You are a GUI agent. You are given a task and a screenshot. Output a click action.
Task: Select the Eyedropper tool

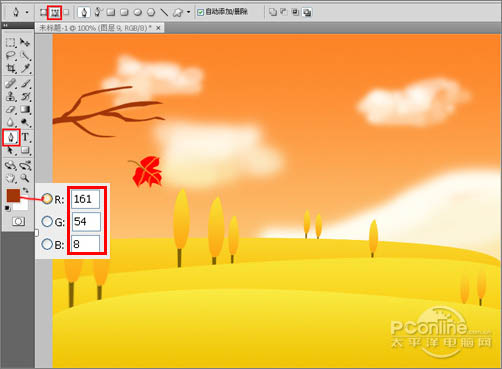[x=25, y=69]
